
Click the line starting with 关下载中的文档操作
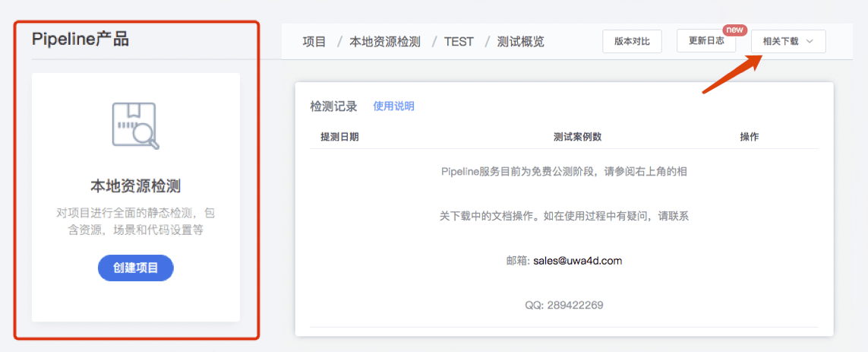pyautogui.click(x=564, y=216)
